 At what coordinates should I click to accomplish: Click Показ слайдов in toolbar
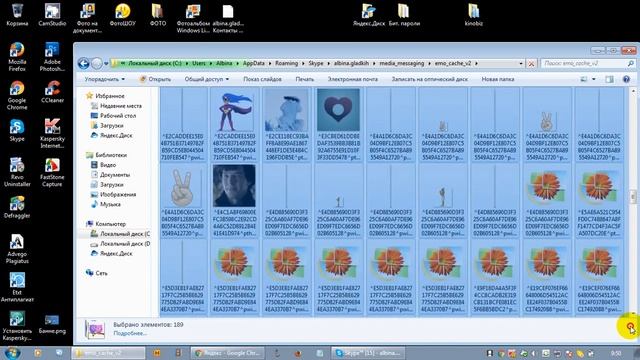262,79
